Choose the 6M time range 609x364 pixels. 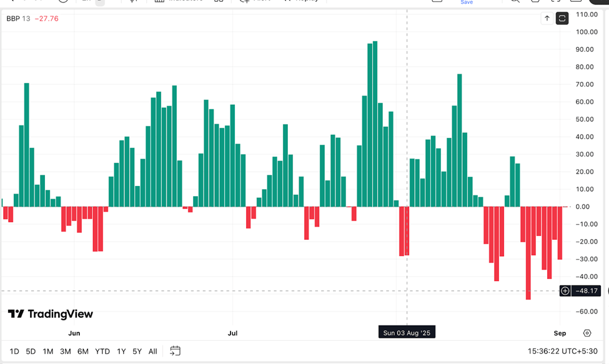[83, 352]
